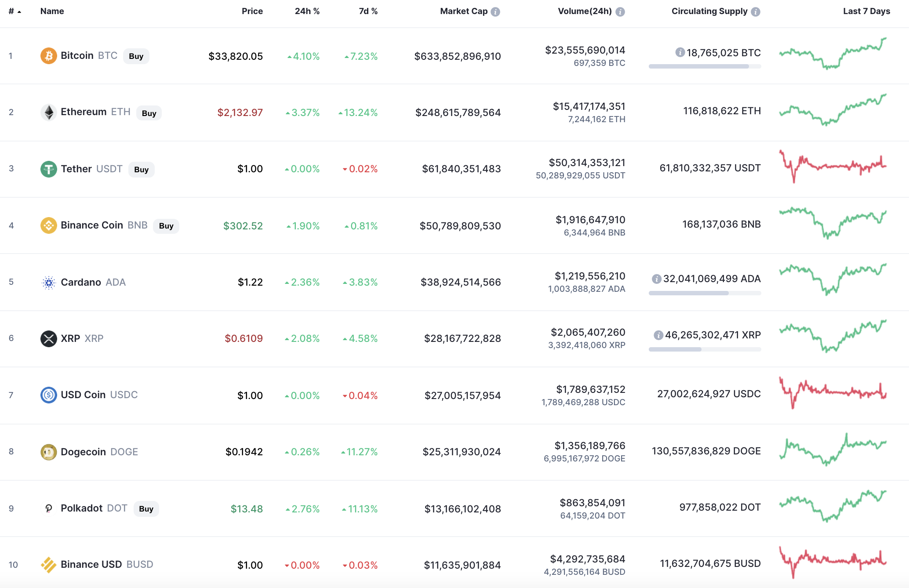Click Dogecoin 7d change 11.27%
Viewport: 909px width, 588px height.
(x=360, y=452)
